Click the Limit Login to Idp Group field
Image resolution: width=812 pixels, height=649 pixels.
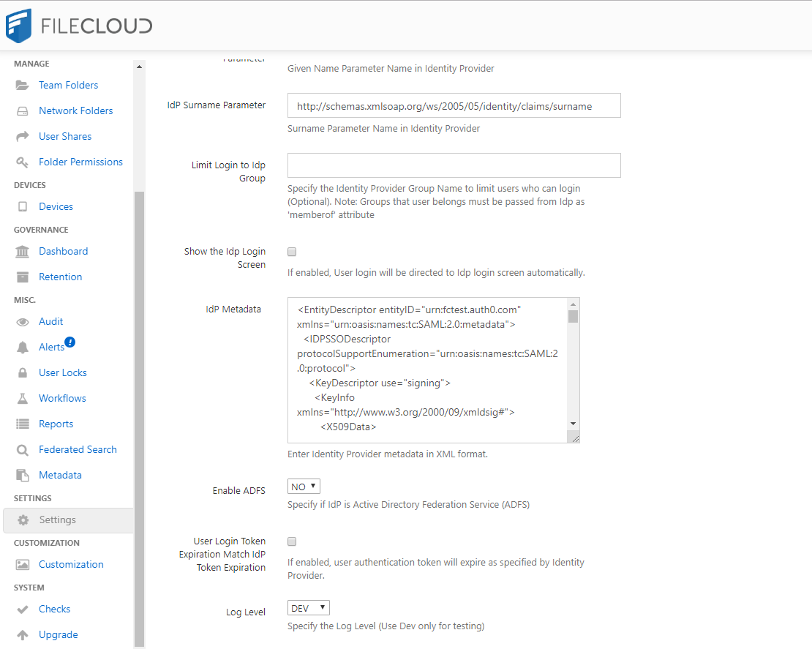click(x=454, y=165)
